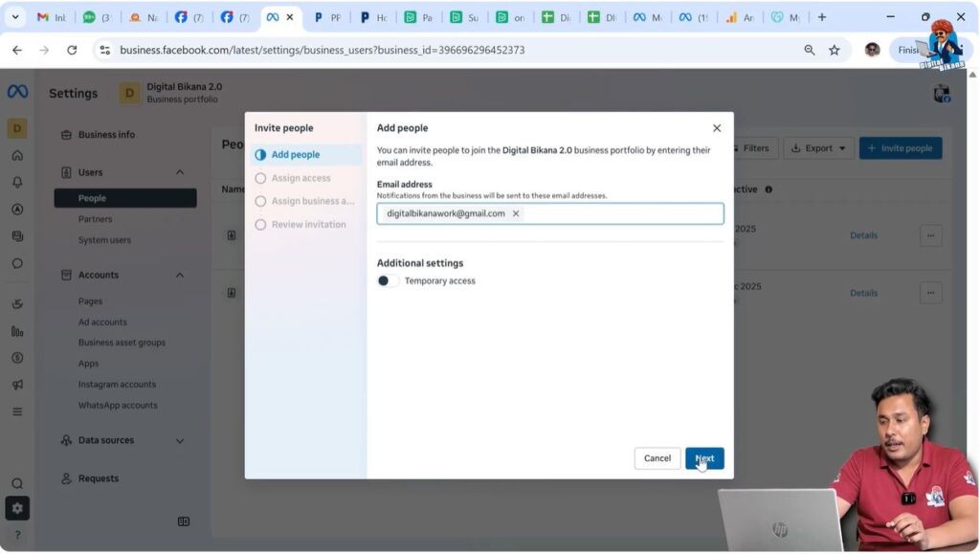Click the Help question mark icon
Image resolution: width=980 pixels, height=554 pixels.
(17, 535)
